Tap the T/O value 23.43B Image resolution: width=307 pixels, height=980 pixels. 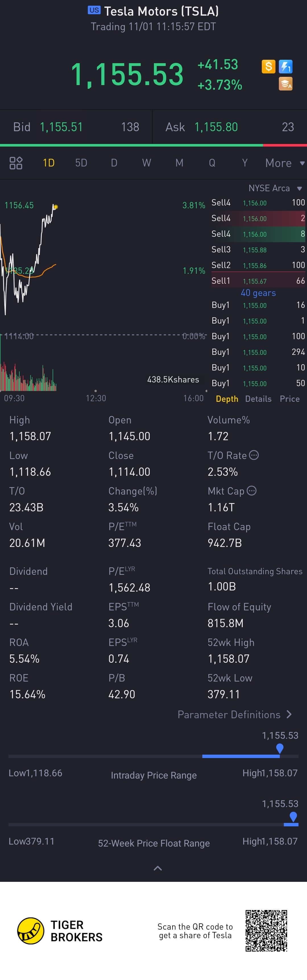click(26, 508)
